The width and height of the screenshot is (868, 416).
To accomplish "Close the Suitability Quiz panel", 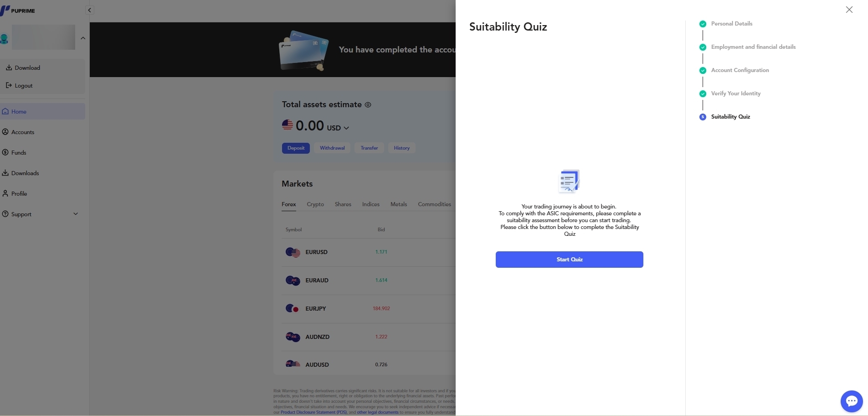I will [849, 10].
